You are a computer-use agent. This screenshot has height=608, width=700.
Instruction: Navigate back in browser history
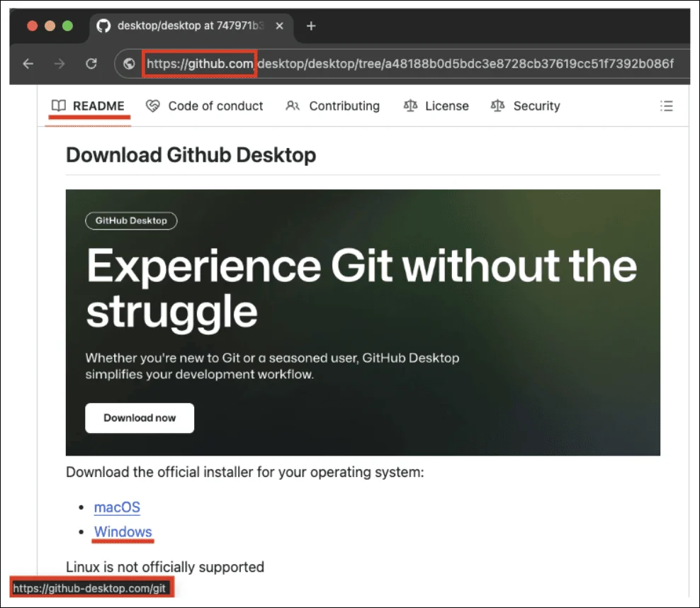pos(28,63)
